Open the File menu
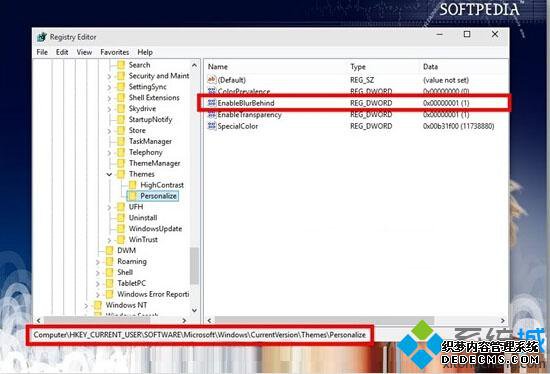This screenshot has width=550, height=374. point(42,52)
